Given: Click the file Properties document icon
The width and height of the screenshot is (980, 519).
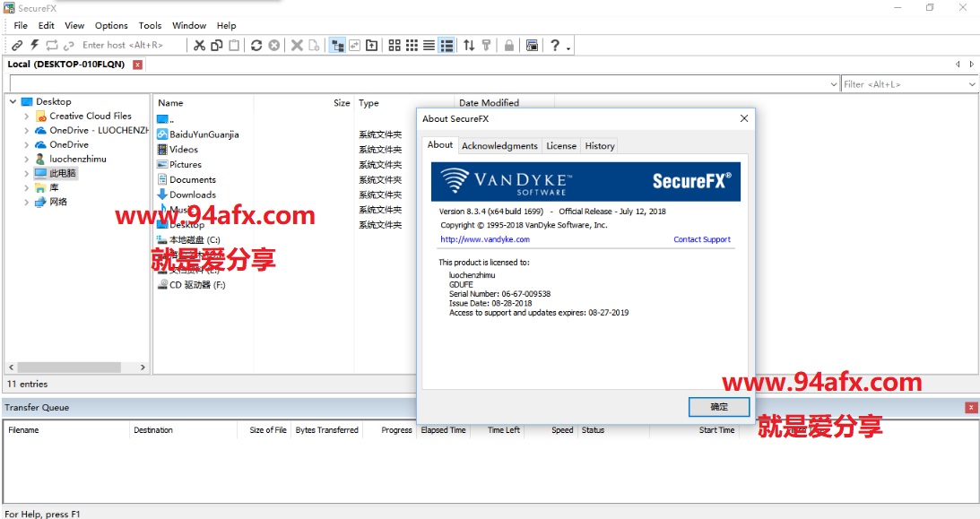Looking at the screenshot, I should 314,45.
